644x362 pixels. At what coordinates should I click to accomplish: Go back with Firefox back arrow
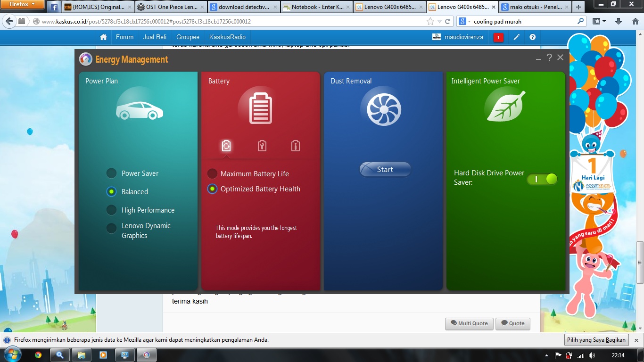coord(9,21)
